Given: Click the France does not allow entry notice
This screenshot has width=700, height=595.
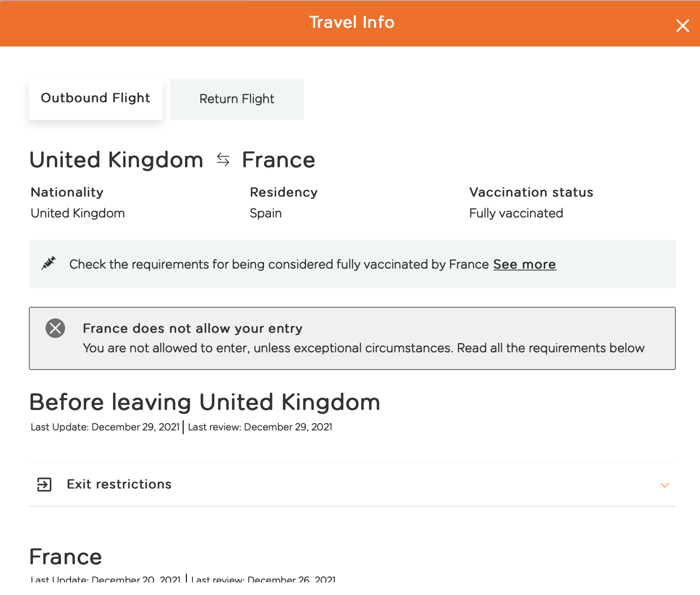Looking at the screenshot, I should tap(352, 338).
